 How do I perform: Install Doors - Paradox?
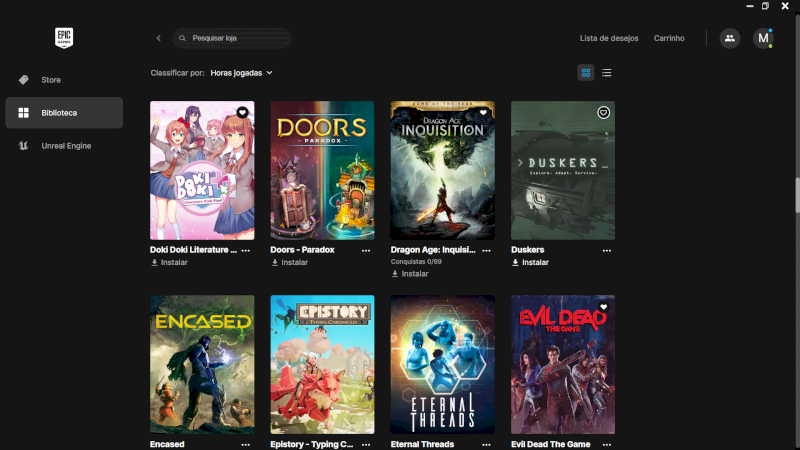(x=289, y=262)
